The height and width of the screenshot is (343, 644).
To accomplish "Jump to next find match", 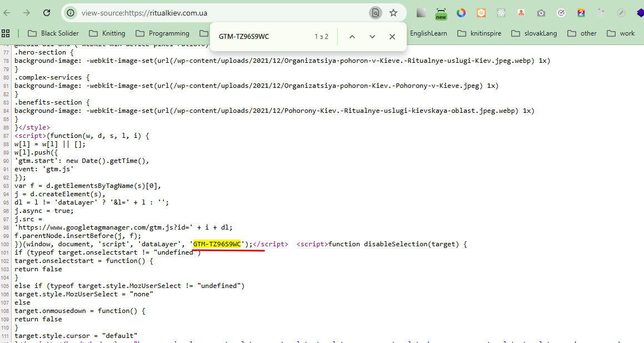I will click(372, 37).
